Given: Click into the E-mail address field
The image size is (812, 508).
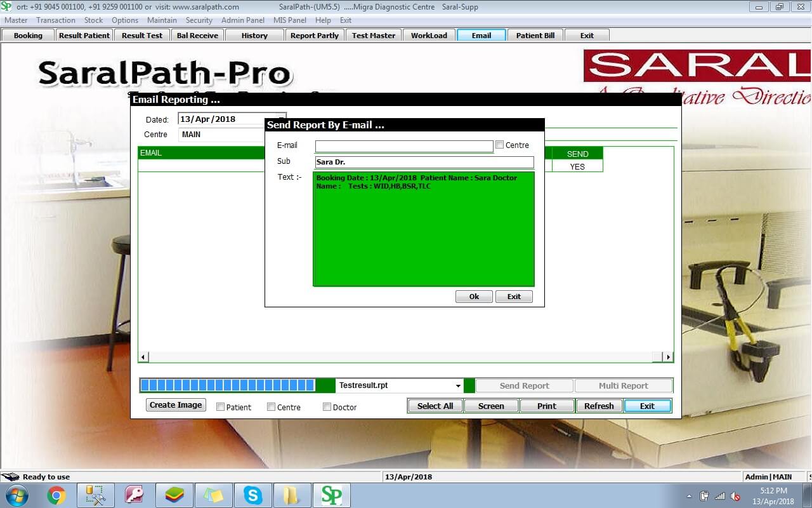Looking at the screenshot, I should click(x=404, y=146).
